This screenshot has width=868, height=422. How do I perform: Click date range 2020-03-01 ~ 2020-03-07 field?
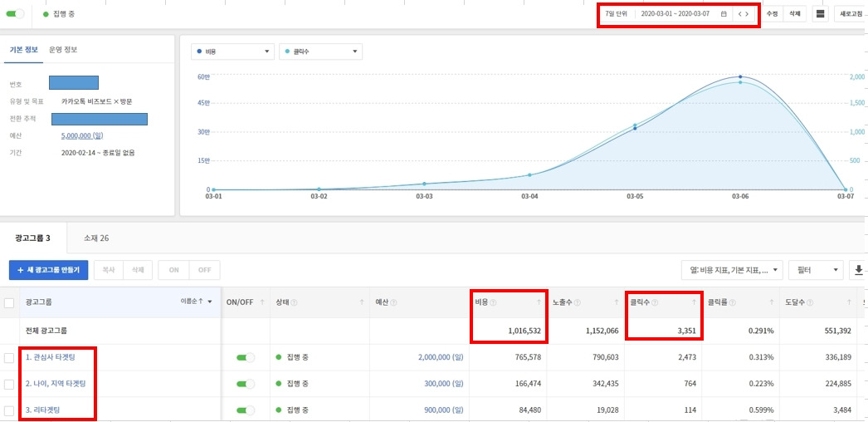coord(675,14)
